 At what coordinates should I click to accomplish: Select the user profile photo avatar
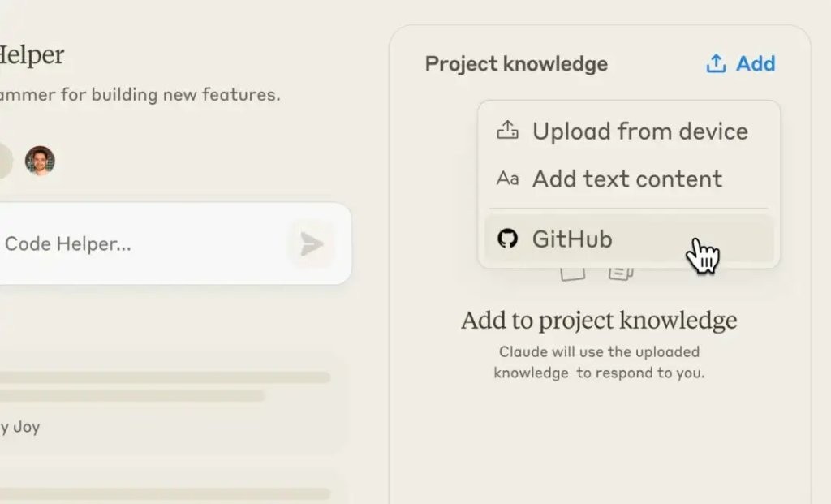click(40, 161)
